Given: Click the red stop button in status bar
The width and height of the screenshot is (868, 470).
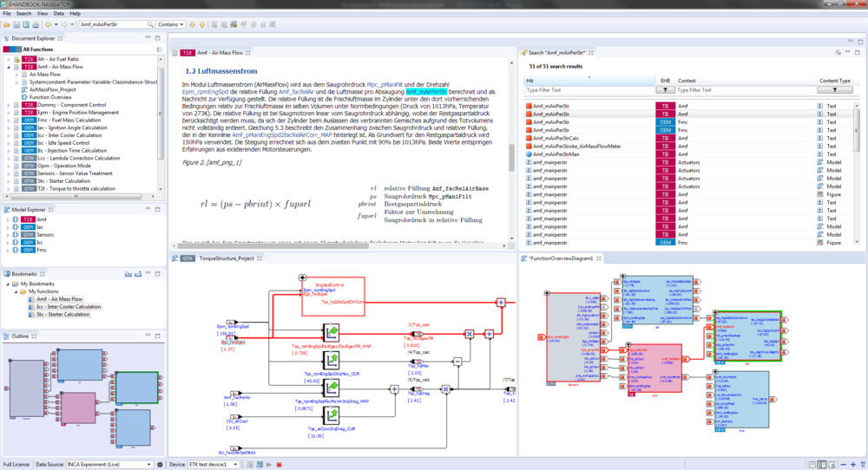Looking at the screenshot, I should 279,465.
